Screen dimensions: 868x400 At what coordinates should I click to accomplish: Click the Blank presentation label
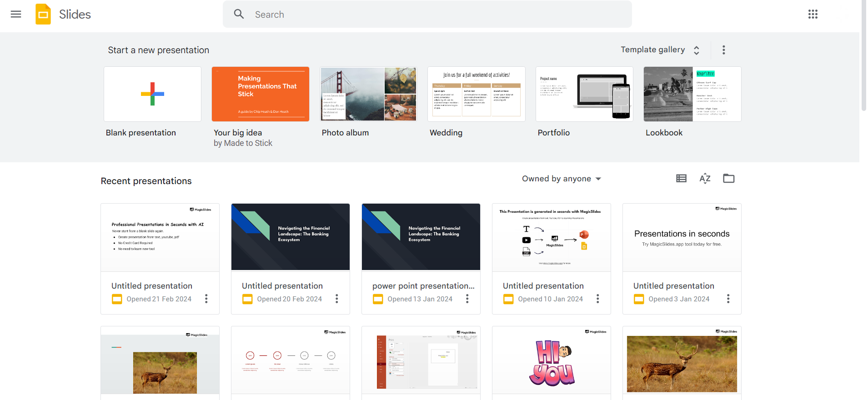point(141,133)
